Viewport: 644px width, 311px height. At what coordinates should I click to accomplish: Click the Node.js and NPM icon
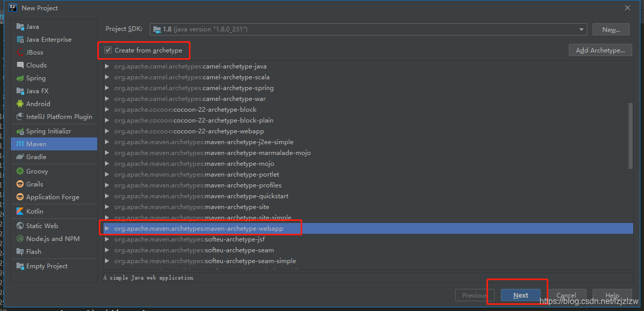coord(20,239)
